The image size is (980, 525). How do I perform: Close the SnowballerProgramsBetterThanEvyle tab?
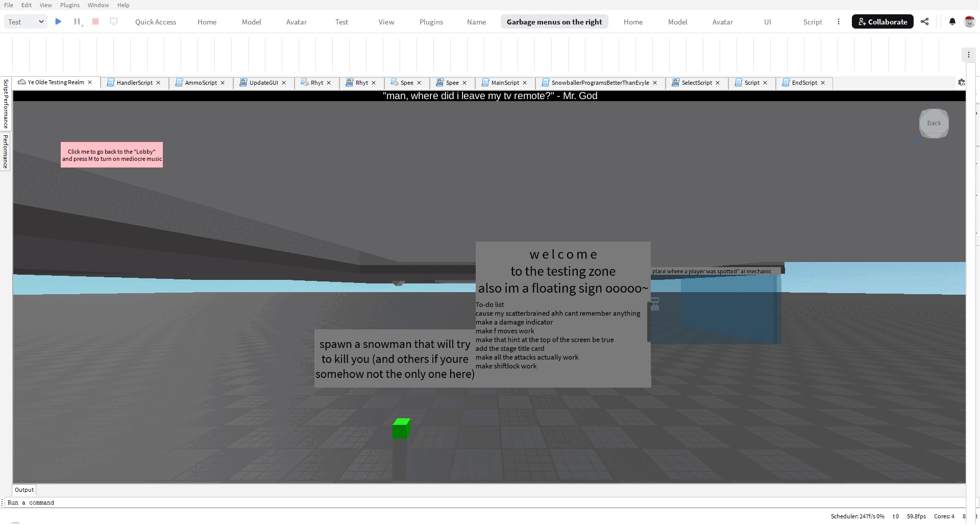[655, 82]
